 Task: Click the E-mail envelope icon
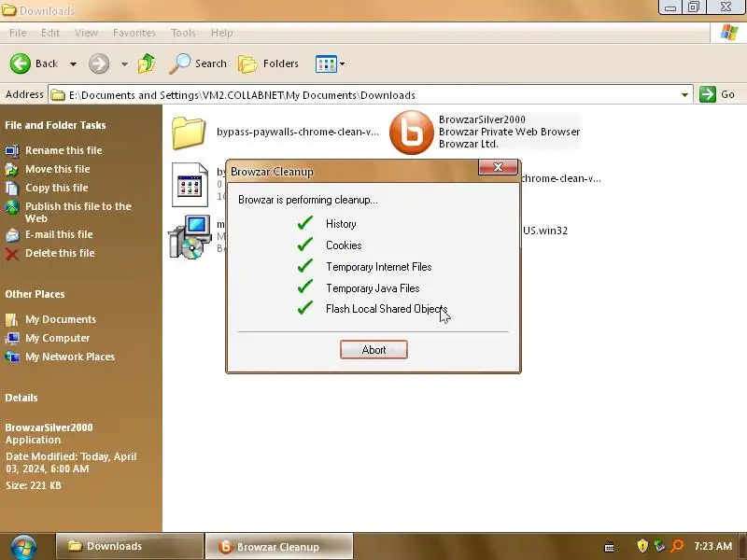[12, 235]
